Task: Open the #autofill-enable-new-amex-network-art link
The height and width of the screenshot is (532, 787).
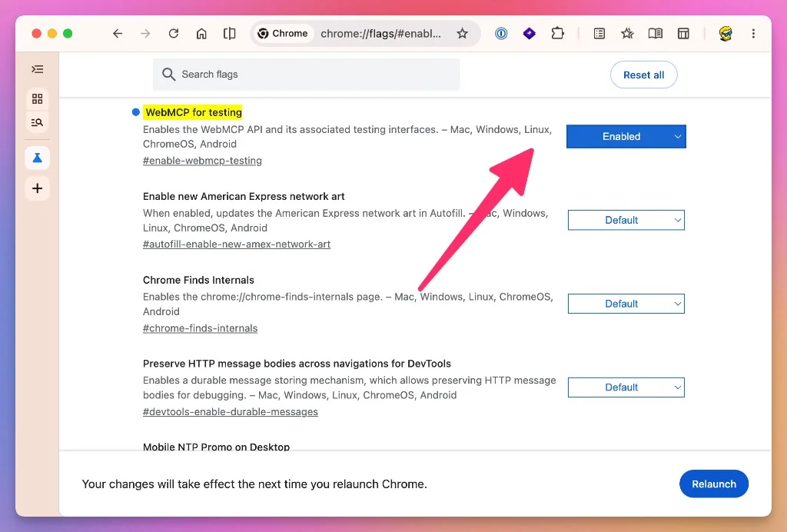Action: tap(237, 244)
